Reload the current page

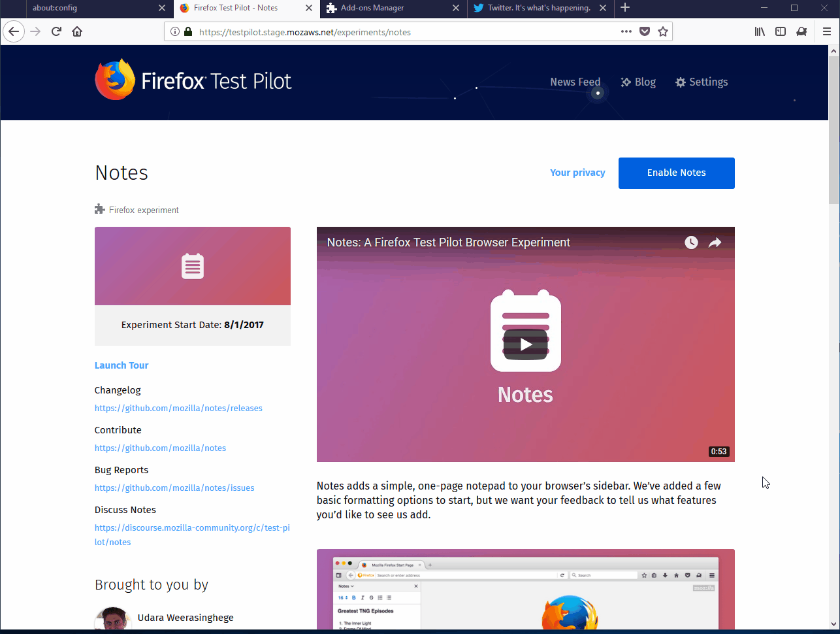pos(56,31)
